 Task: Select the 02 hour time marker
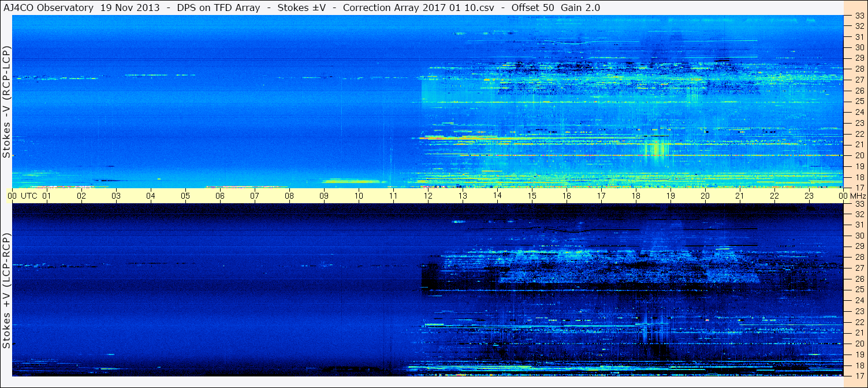(x=81, y=196)
